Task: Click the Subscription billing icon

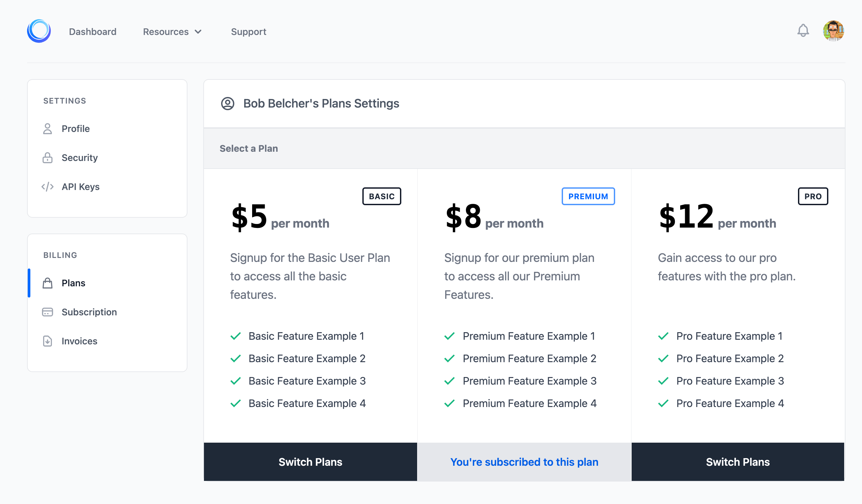Action: click(48, 312)
